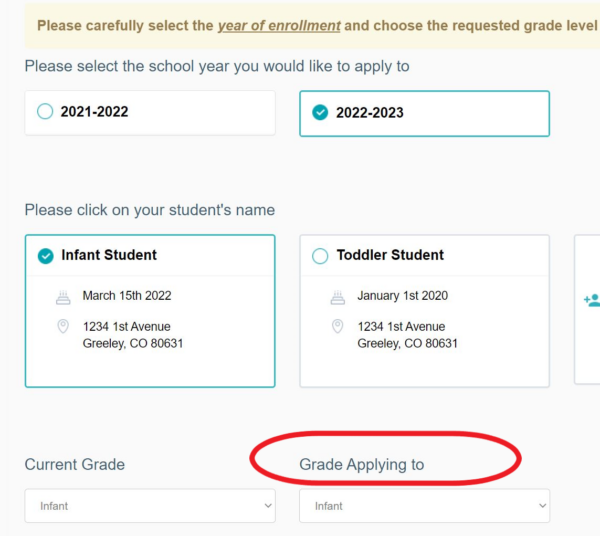Click location pin icon on Toddler Student card
The height and width of the screenshot is (536, 600).
(x=338, y=327)
